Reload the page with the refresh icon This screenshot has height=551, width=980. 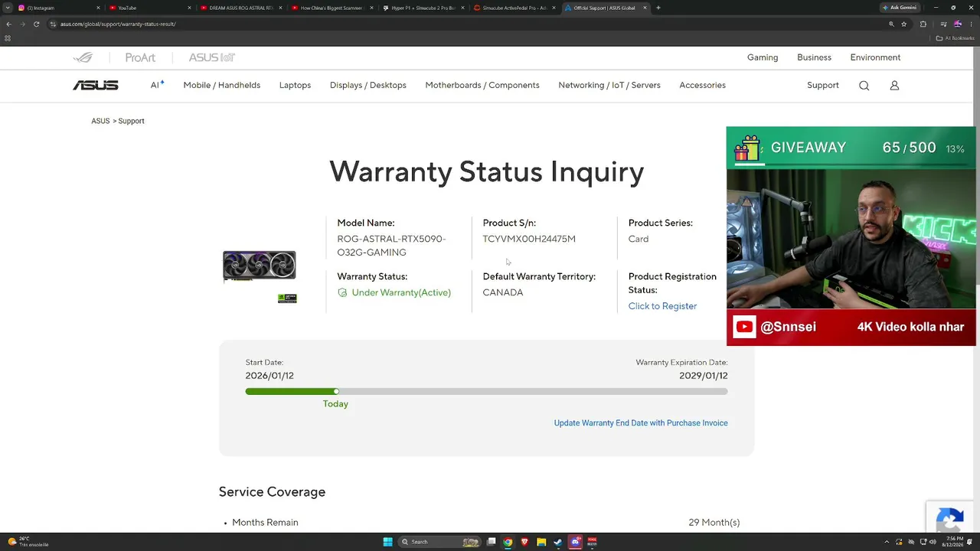point(36,24)
